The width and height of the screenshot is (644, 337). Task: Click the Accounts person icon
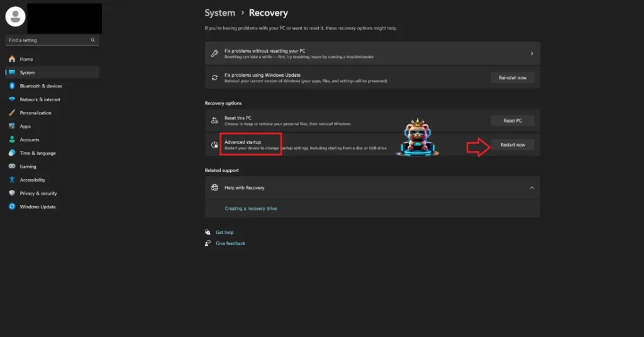tap(12, 140)
